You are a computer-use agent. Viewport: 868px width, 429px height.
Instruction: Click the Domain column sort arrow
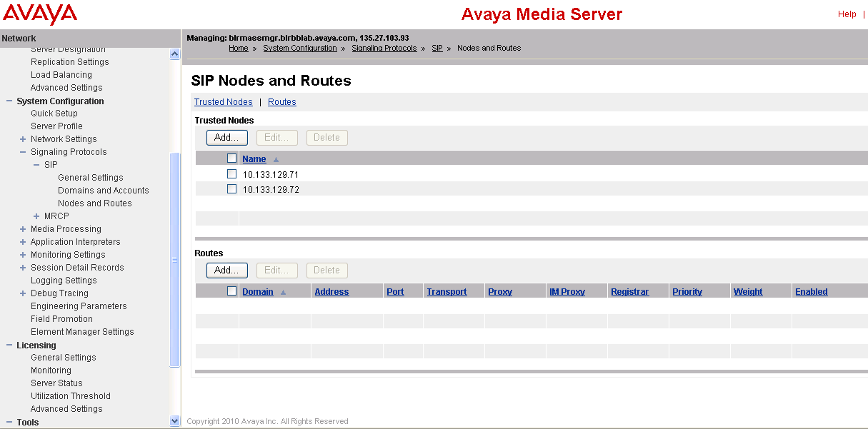point(283,293)
